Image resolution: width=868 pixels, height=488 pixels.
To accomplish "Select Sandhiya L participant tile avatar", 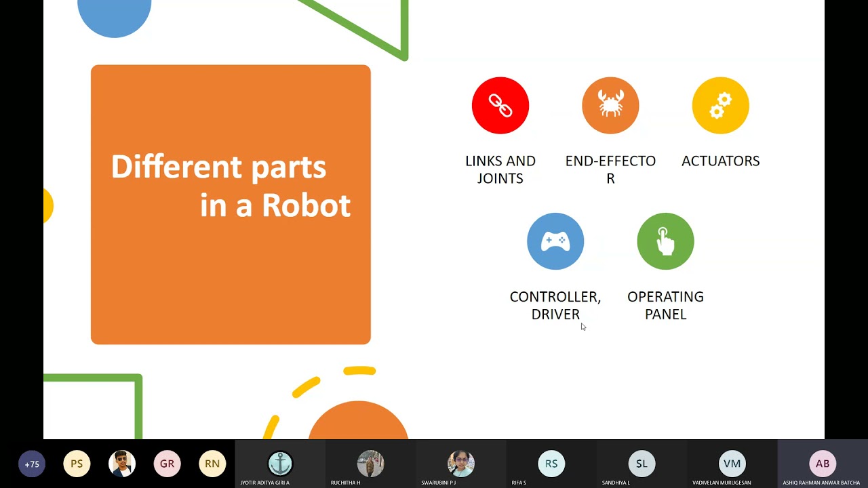I will (x=642, y=464).
